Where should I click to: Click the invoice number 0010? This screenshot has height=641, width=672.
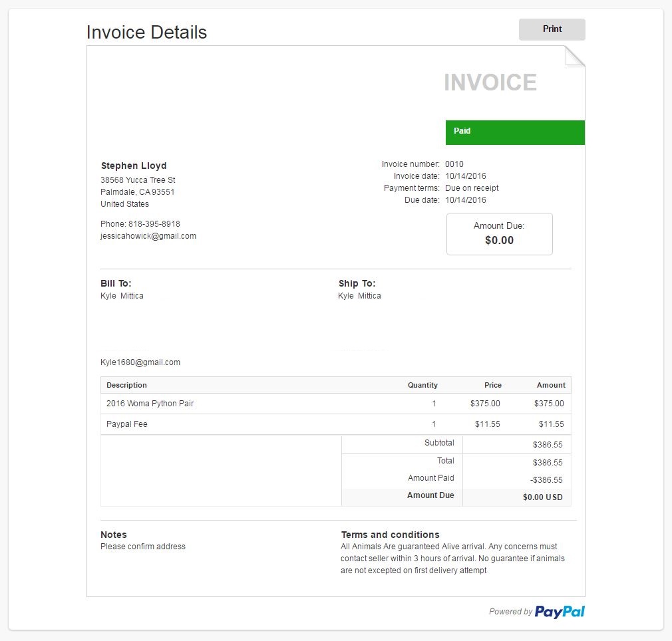(454, 164)
